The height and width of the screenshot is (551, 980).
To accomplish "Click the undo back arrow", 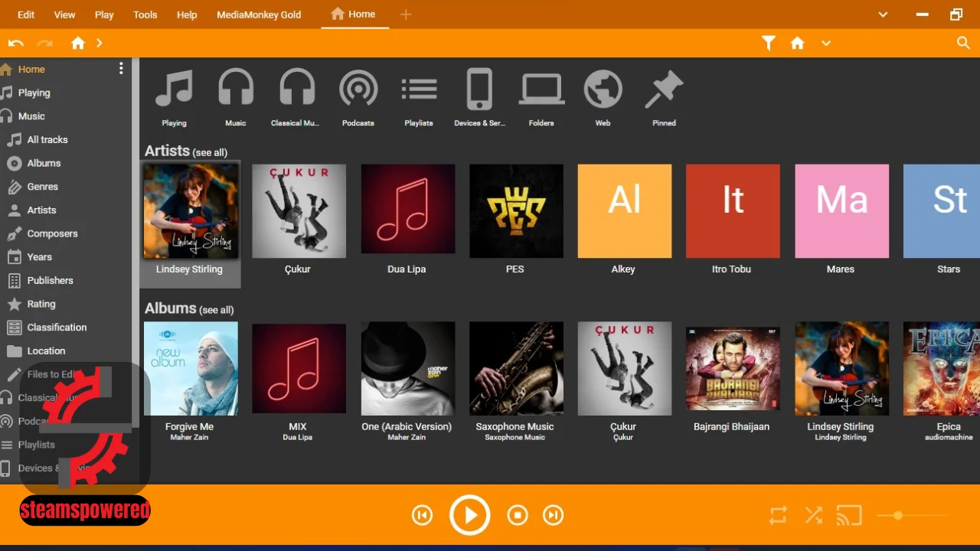I will [x=16, y=44].
